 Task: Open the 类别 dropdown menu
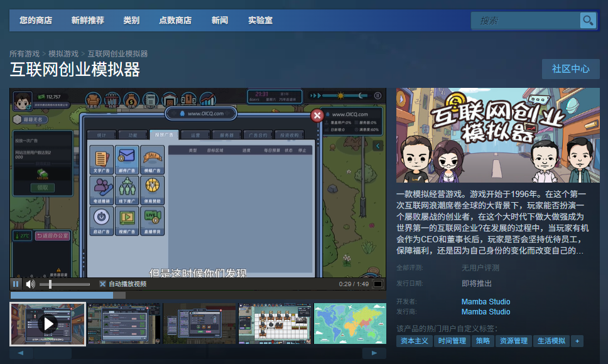pos(131,21)
